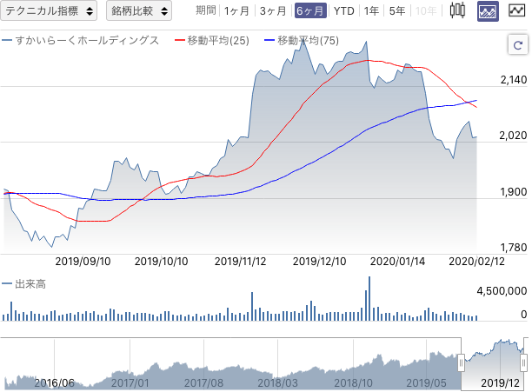Screen dimensions: 532x392
Task: Click the 2019/12 navigator label
Action: tap(500, 382)
